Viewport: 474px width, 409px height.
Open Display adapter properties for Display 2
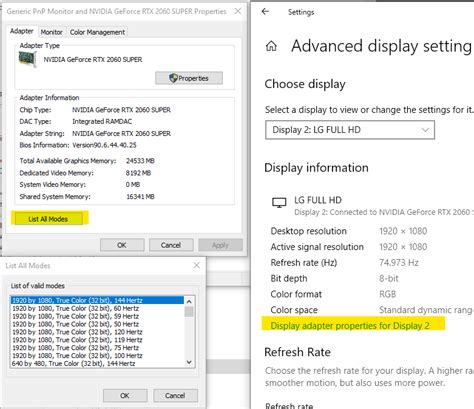tap(350, 326)
